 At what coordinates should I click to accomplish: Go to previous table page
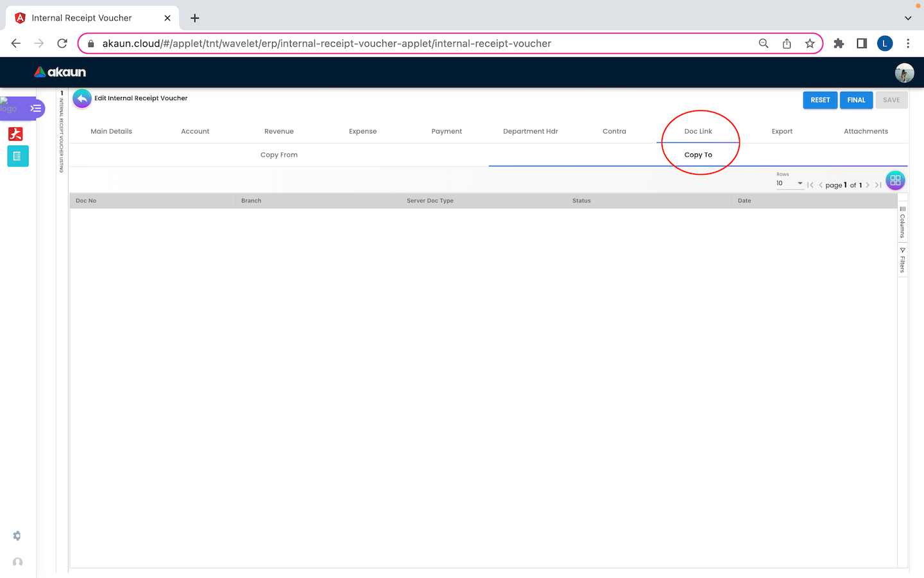821,185
